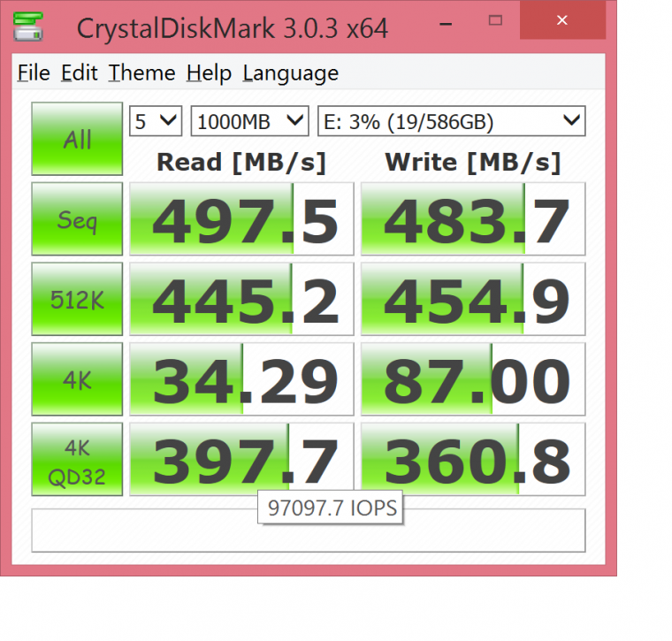Open the File menu
Screen dimensions: 672x641
pyautogui.click(x=34, y=72)
